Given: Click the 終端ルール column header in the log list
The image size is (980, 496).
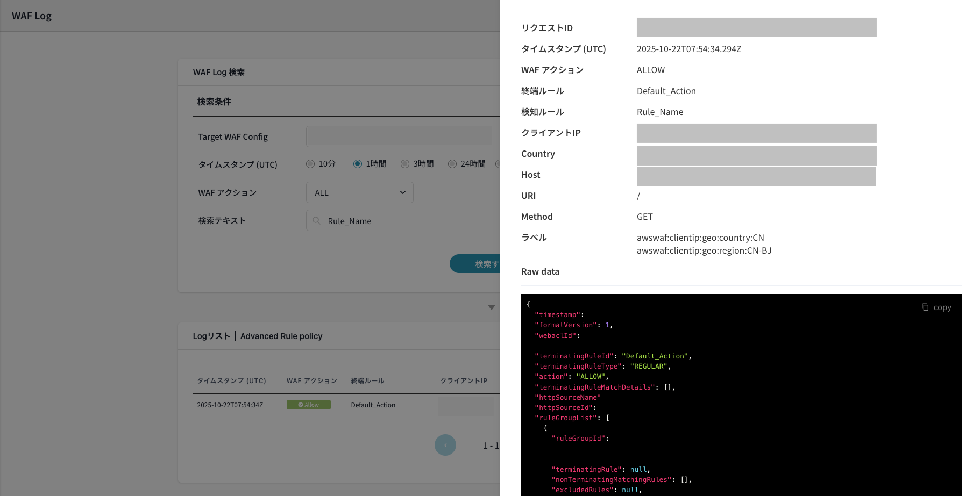Looking at the screenshot, I should pyautogui.click(x=367, y=380).
